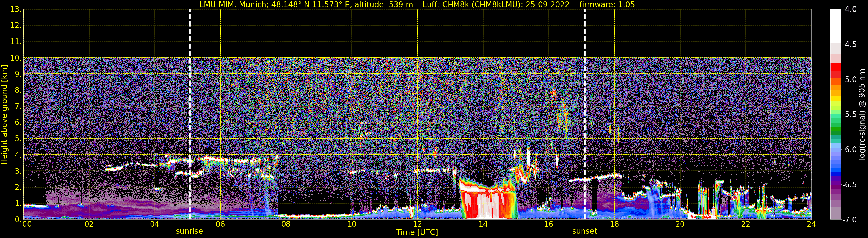The height and width of the screenshot is (238, 868).
Task: Click the firmware: 1.05 label
Action: pos(607,5)
